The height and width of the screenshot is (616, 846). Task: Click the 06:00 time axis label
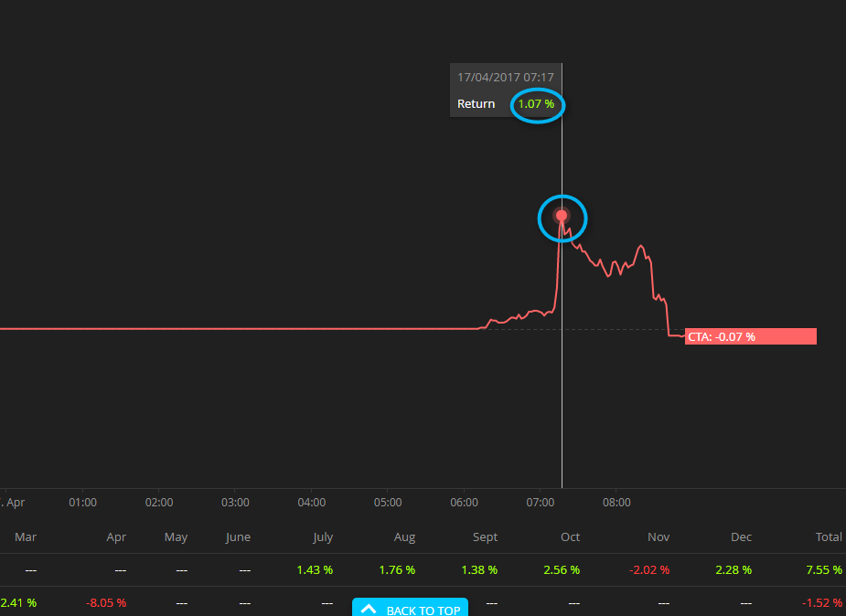[464, 503]
